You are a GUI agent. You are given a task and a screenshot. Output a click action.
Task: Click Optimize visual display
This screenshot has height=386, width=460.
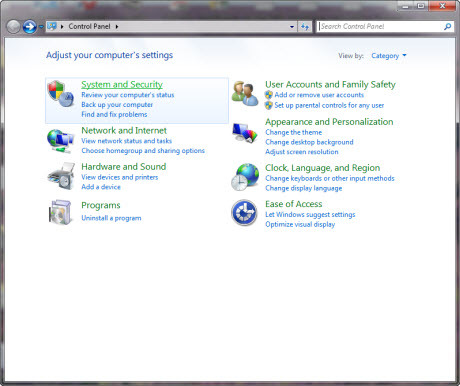[300, 224]
